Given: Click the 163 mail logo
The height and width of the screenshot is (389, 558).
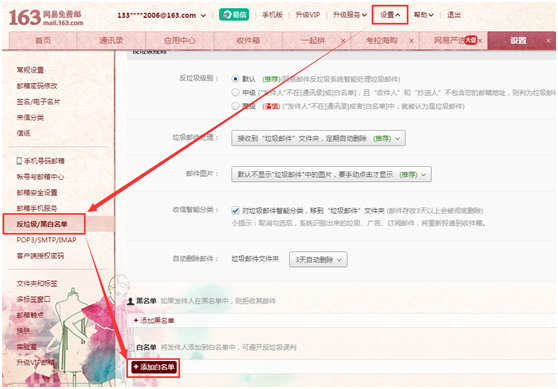Looking at the screenshot, I should click(x=46, y=18).
